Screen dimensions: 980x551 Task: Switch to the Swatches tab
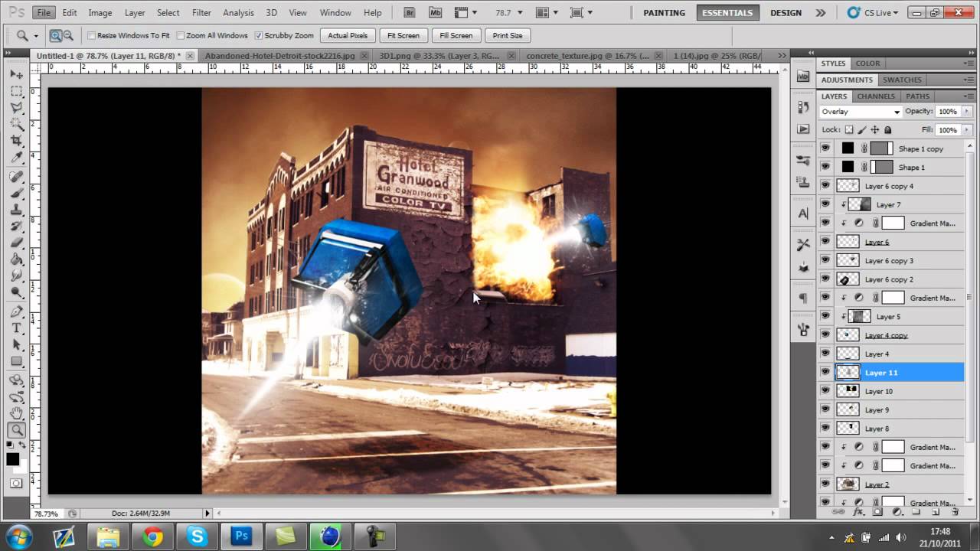(902, 80)
